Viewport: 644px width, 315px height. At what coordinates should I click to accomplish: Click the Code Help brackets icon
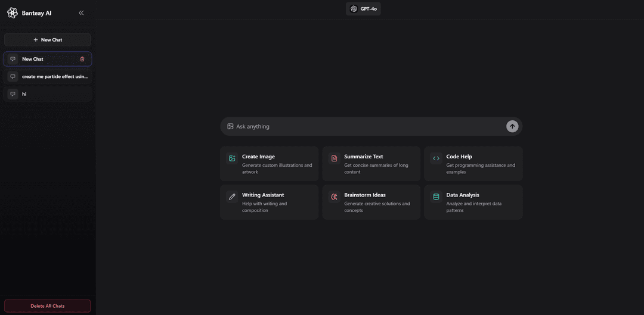pos(436,158)
